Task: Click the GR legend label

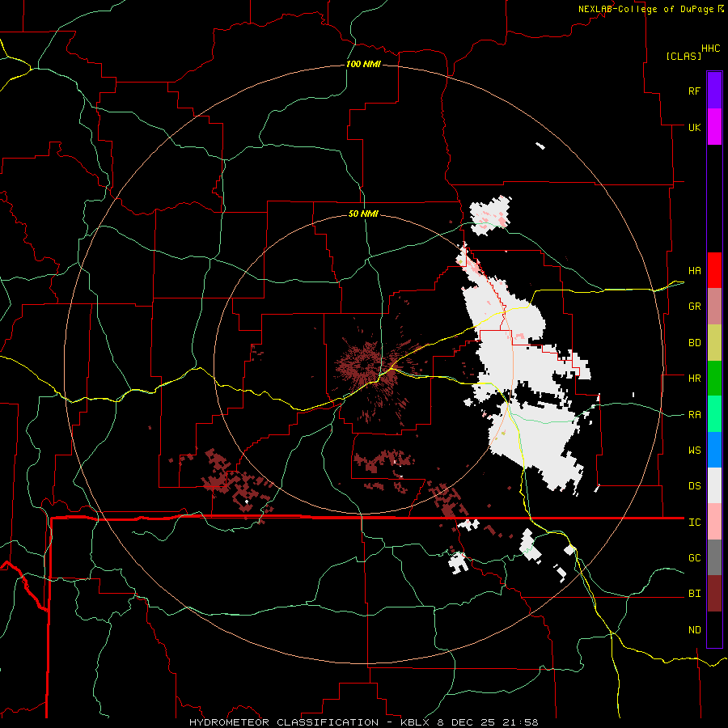Action: click(694, 307)
